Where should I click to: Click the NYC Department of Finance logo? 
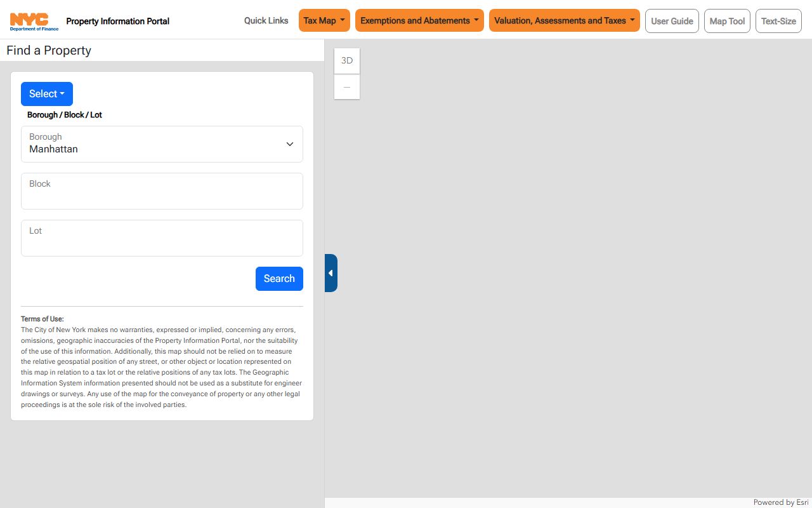pyautogui.click(x=34, y=21)
